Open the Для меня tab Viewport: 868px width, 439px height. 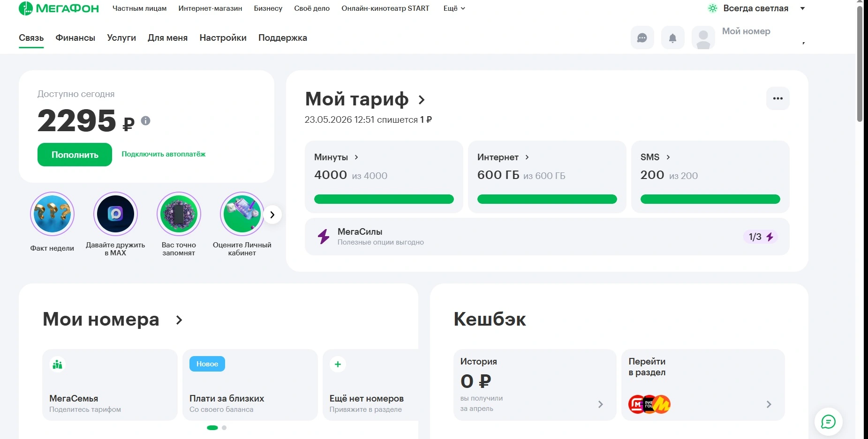(167, 38)
